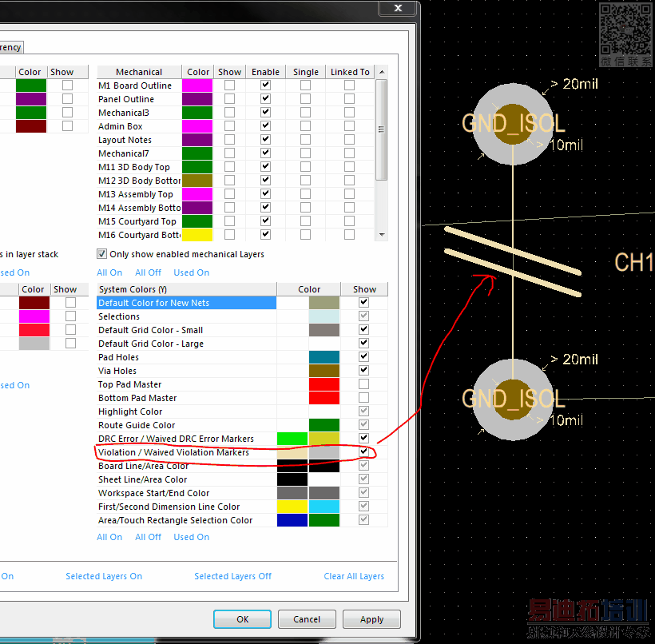655x644 pixels.
Task: Click the CH1 designator in PCB editor
Action: (x=634, y=263)
